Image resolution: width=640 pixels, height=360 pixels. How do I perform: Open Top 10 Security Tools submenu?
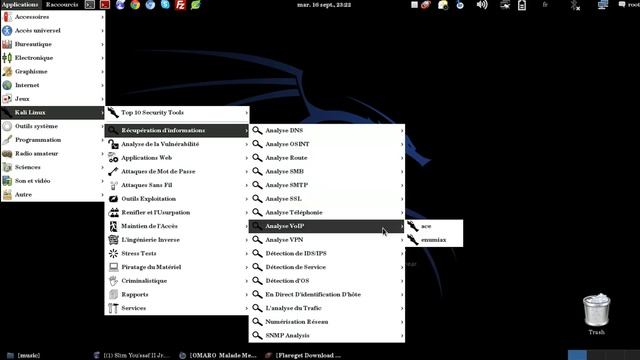(x=177, y=113)
